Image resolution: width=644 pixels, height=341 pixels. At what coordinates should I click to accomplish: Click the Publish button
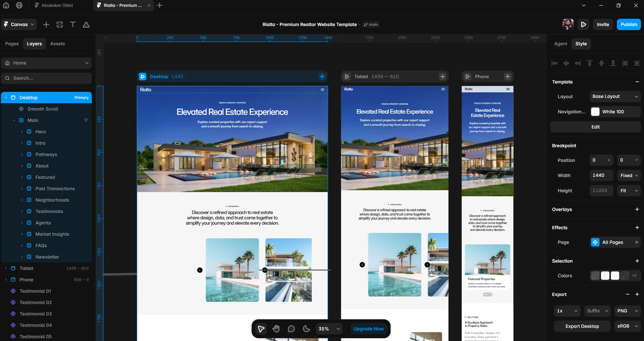pyautogui.click(x=629, y=25)
